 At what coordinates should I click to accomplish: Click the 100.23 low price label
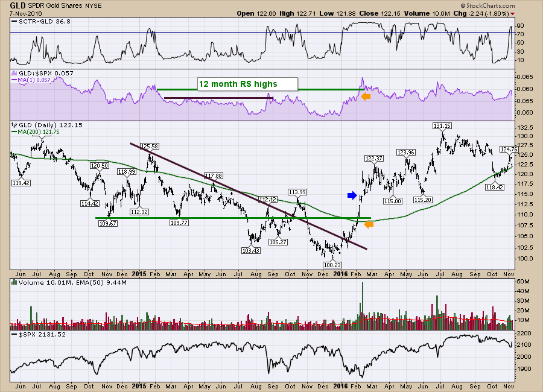332,265
